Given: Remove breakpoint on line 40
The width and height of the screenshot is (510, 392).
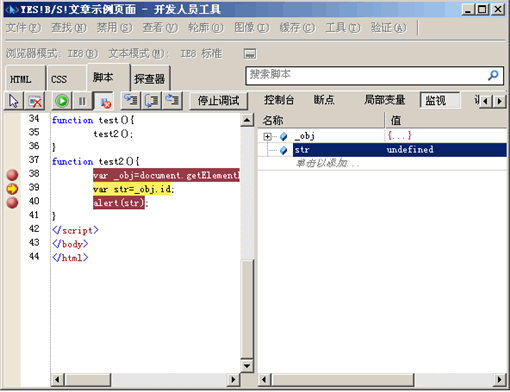Looking at the screenshot, I should click(x=12, y=202).
